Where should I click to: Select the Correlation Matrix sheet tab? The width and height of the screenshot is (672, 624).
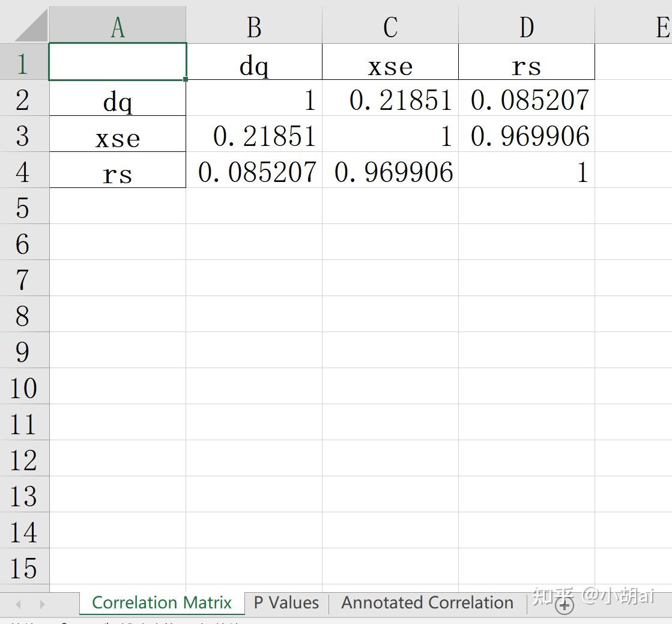click(x=162, y=603)
